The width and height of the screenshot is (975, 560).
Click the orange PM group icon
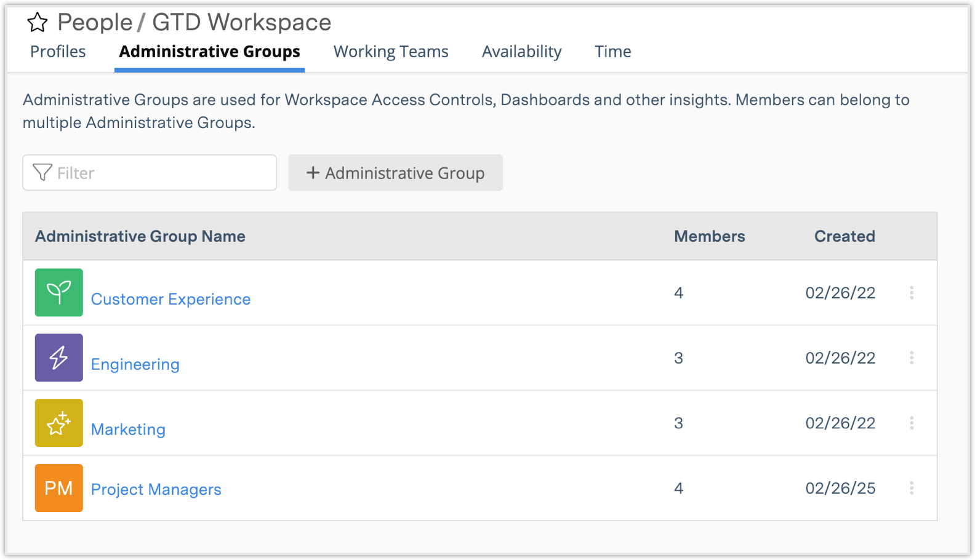coord(59,488)
